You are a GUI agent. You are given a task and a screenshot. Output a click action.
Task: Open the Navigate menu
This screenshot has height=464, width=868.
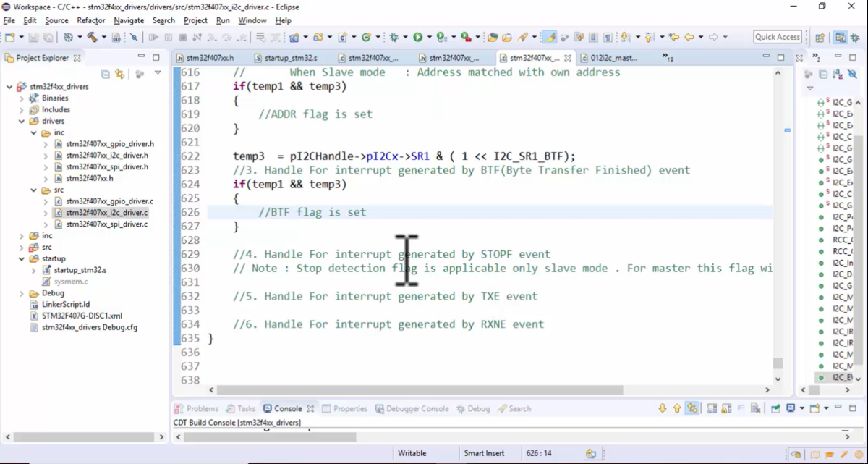pos(129,20)
